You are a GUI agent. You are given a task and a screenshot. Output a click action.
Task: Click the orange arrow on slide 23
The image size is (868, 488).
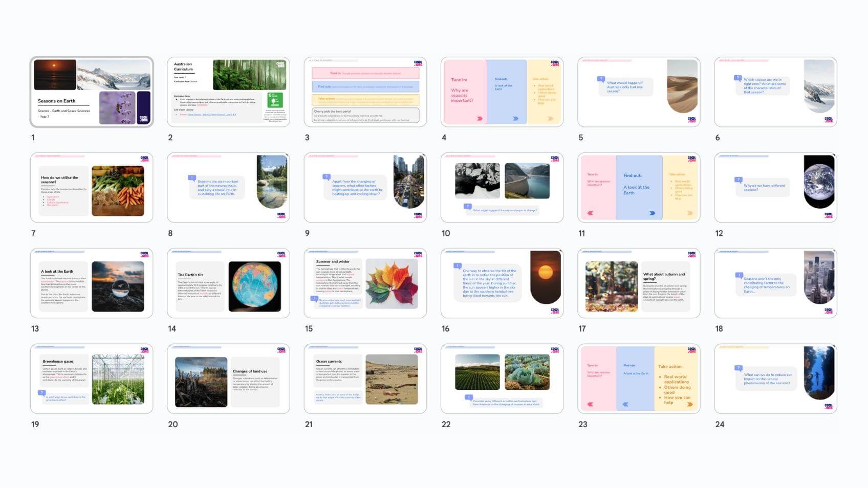click(x=690, y=404)
